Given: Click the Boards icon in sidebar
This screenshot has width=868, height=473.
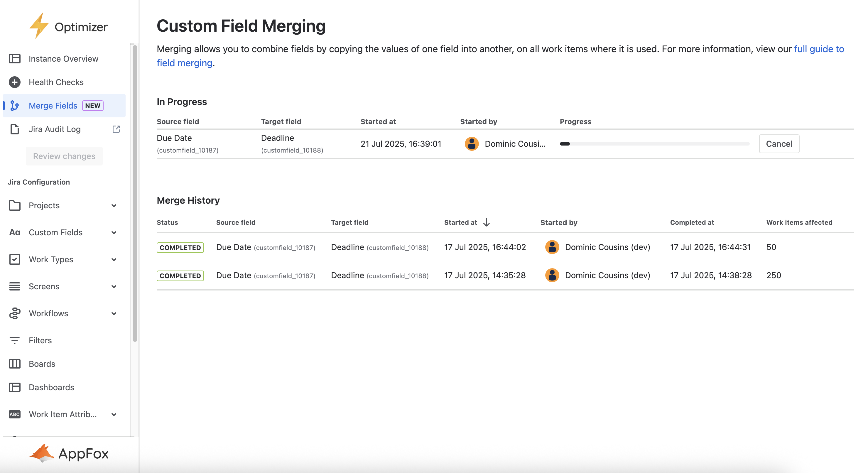Looking at the screenshot, I should [x=14, y=364].
